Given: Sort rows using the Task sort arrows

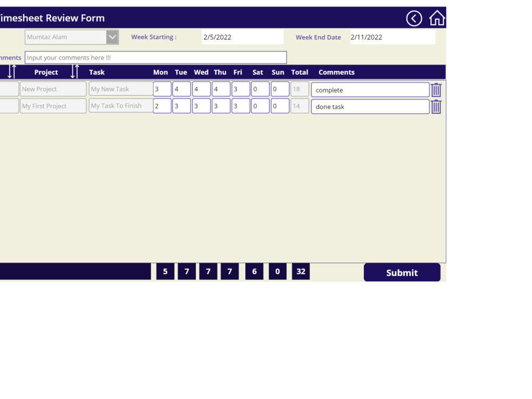Looking at the screenshot, I should click(x=75, y=71).
